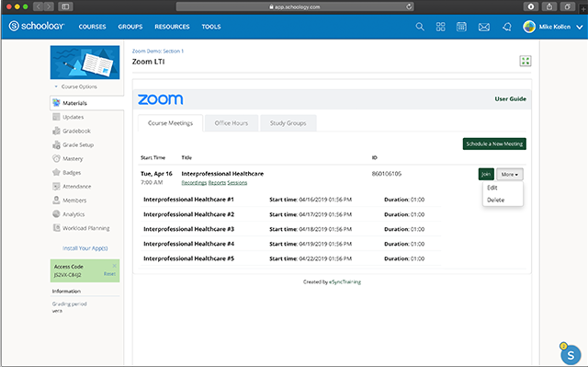The image size is (588, 367).
Task: Click the Safari back arrow
Action: pyautogui.click(x=39, y=6)
